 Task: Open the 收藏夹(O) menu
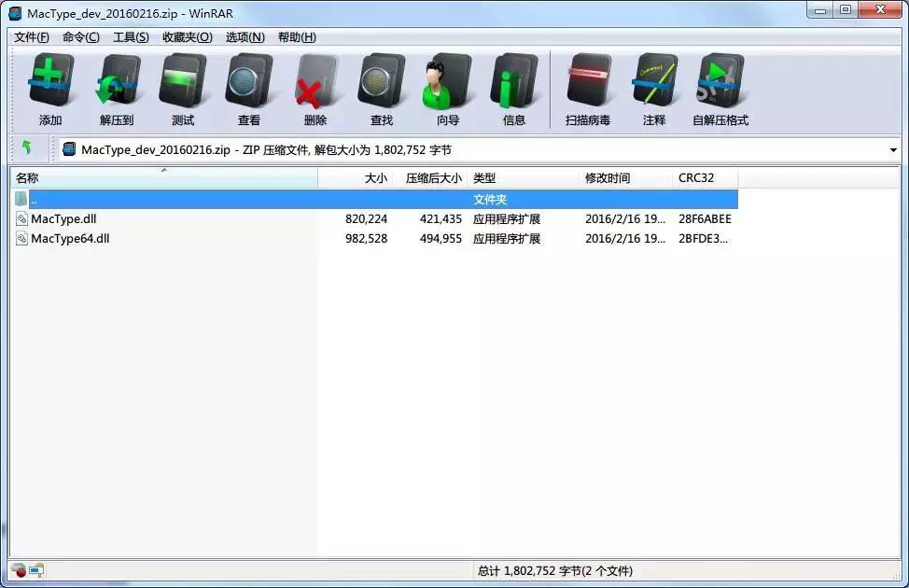(188, 37)
